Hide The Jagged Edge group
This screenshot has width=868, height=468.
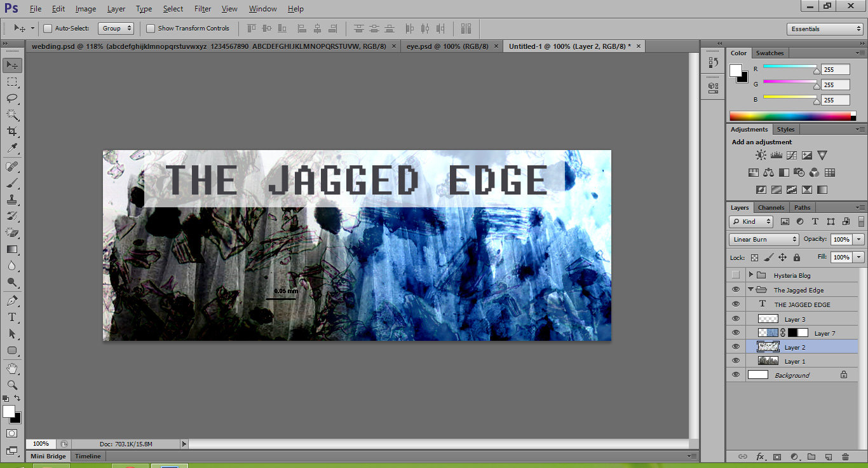pyautogui.click(x=736, y=290)
